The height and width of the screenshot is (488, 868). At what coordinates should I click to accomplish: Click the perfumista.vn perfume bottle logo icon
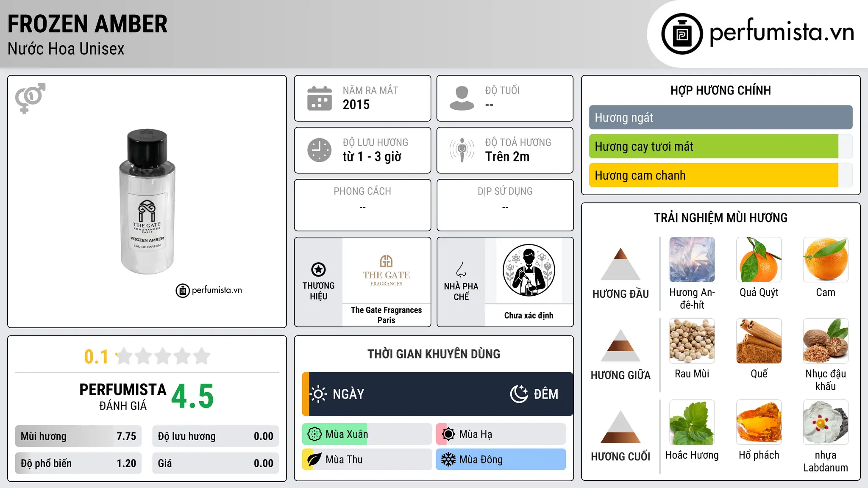[x=682, y=34]
